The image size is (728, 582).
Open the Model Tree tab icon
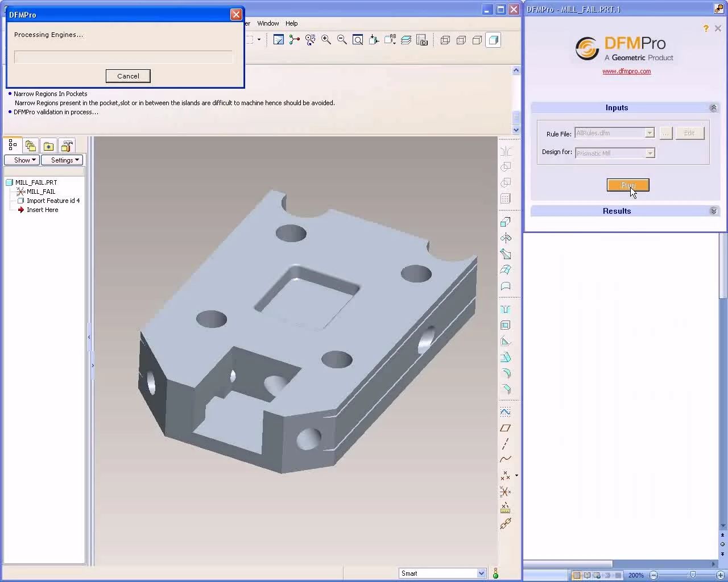13,145
